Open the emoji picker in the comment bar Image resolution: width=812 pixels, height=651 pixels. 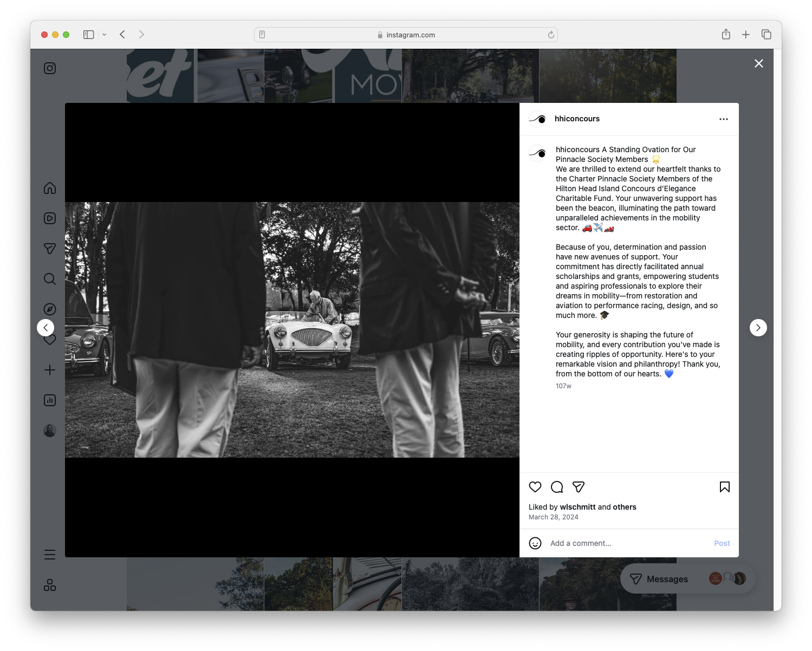coord(535,543)
